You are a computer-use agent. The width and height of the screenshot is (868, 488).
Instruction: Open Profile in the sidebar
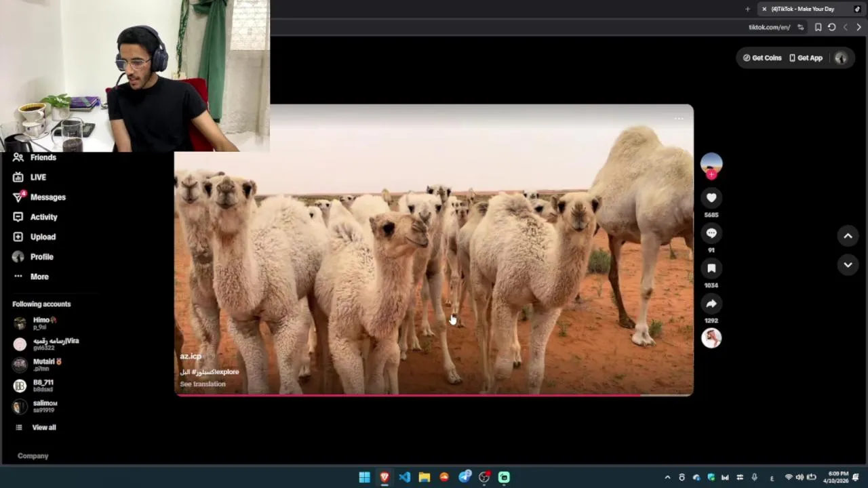click(33, 257)
